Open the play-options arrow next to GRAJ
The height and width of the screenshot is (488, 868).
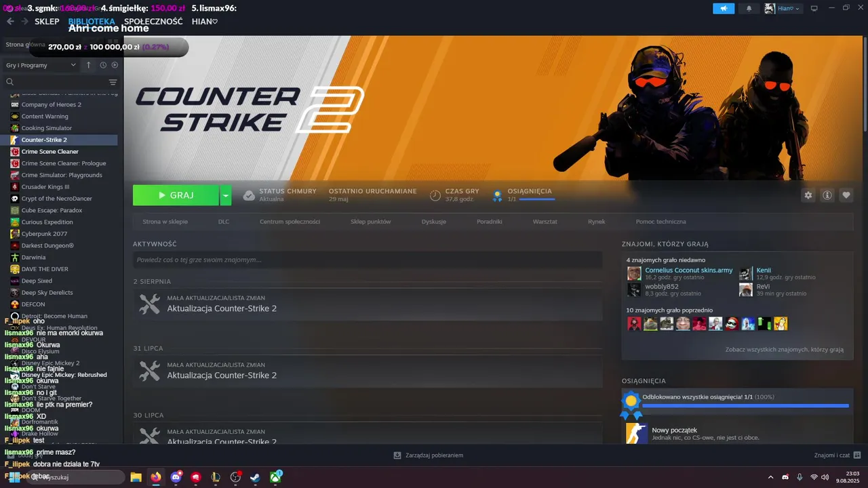(x=226, y=195)
